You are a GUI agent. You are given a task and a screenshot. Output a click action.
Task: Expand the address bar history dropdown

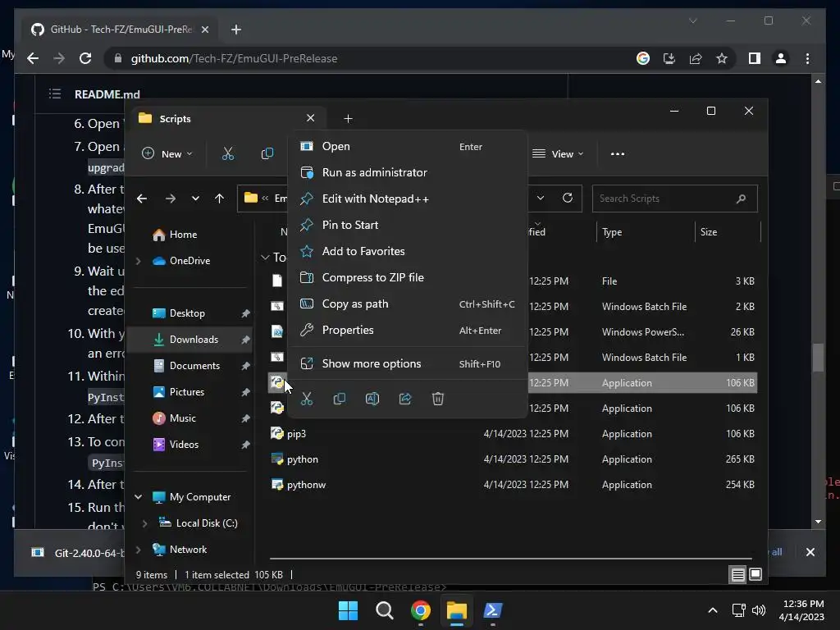(541, 199)
